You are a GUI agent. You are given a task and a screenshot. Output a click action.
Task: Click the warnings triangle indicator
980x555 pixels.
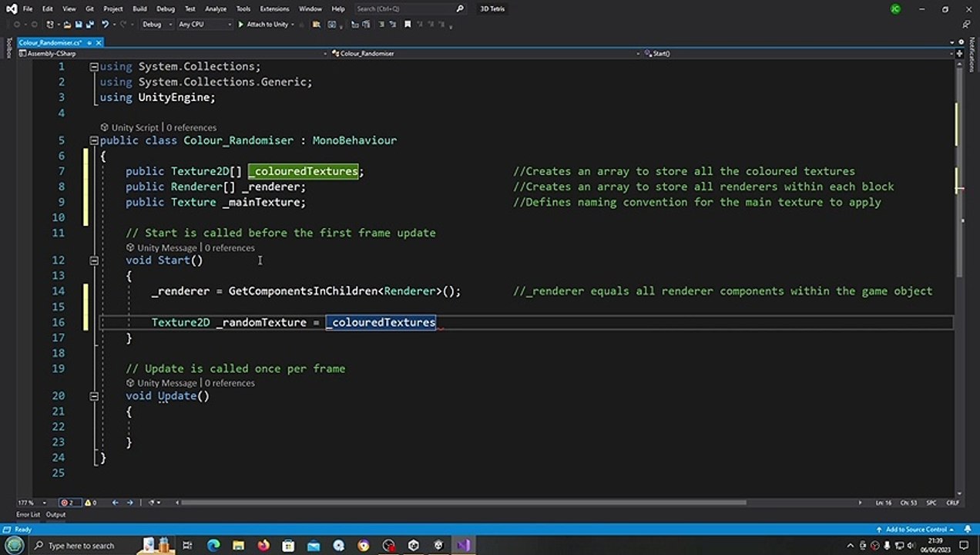pos(89,503)
